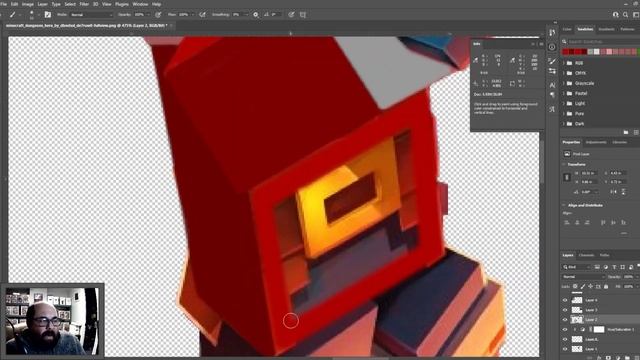Image resolution: width=640 pixels, height=360 pixels.
Task: Open the Brush Settings panel icon in dock
Action: 552,71
